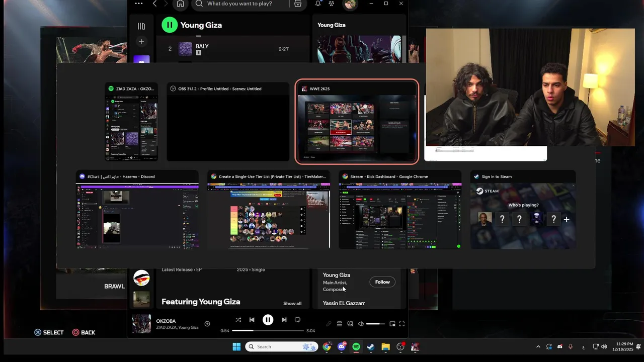
Task: Open the BALY track cover thumbnail
Action: coord(185,49)
